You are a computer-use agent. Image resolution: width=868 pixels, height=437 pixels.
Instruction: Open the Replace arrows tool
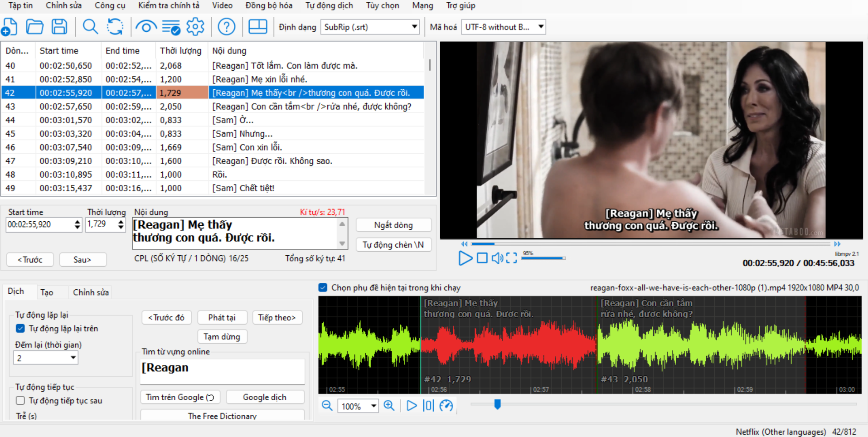click(x=115, y=27)
